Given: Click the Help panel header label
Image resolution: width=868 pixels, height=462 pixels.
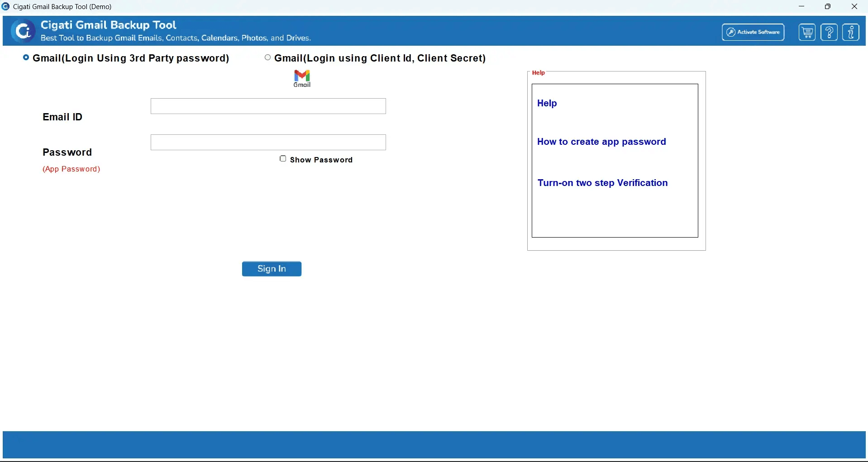Looking at the screenshot, I should click(539, 72).
